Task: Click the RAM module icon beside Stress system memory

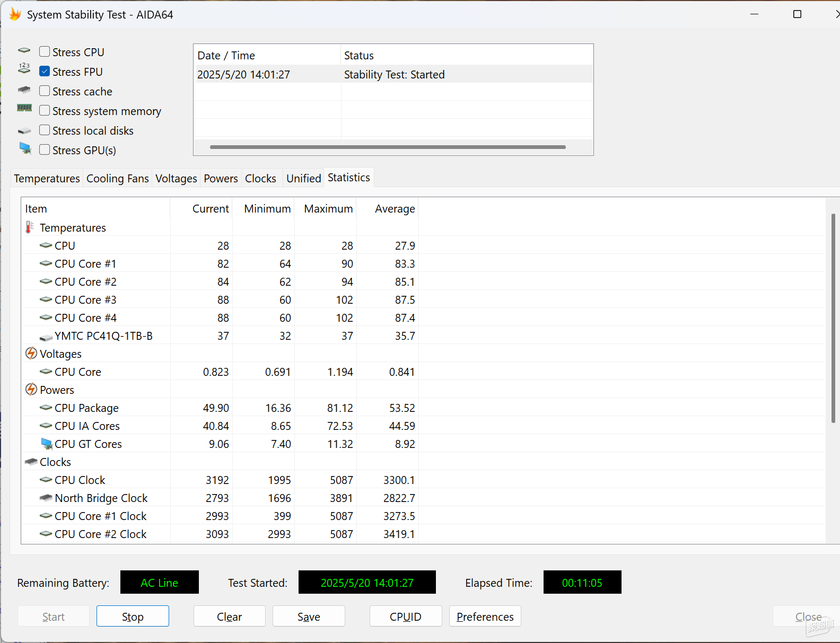Action: pos(24,108)
